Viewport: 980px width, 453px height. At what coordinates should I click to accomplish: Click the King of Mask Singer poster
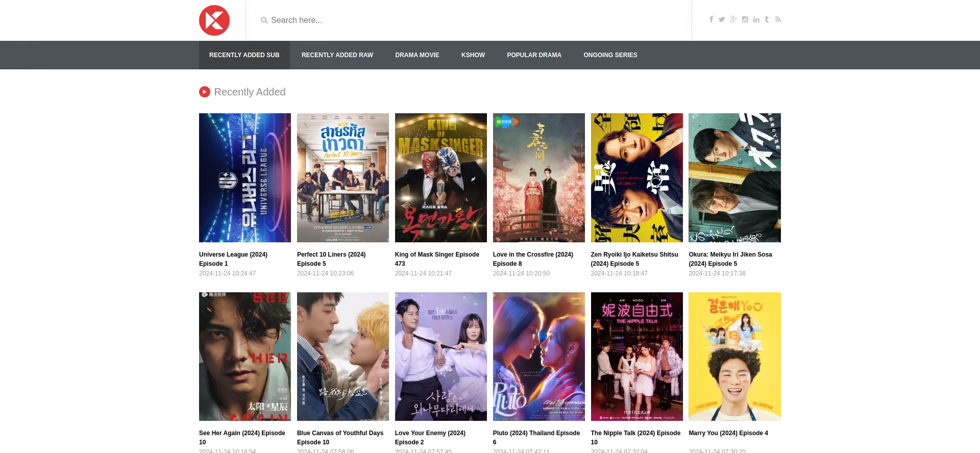pos(440,178)
